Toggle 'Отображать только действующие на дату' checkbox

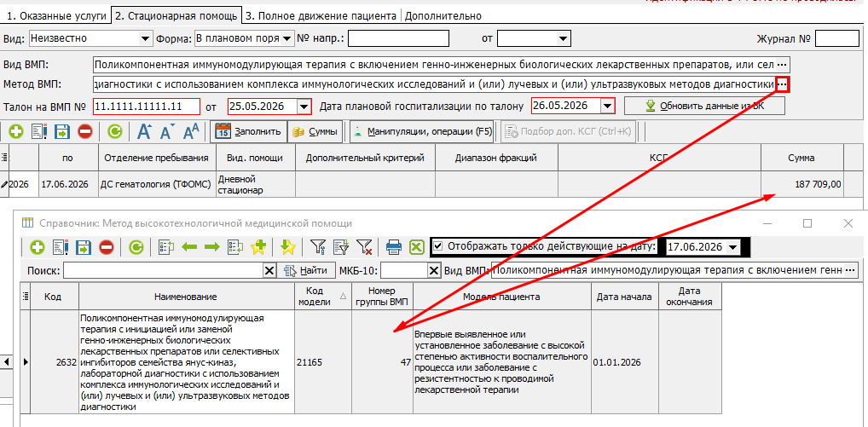pos(438,246)
